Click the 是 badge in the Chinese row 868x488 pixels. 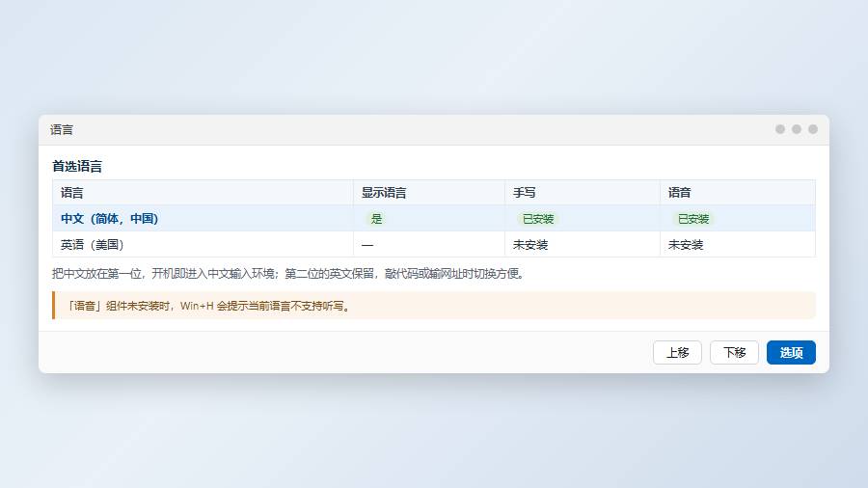[376, 219]
